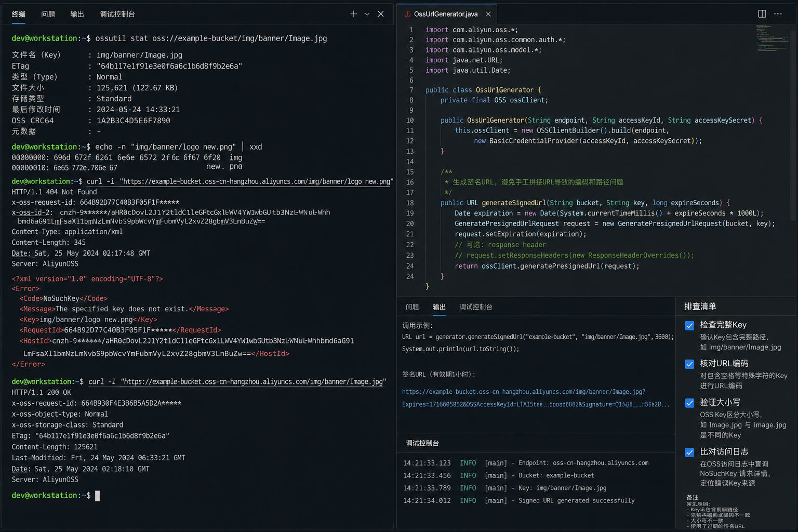Click the Java file icon on tab
Viewport: 798px width, 532px height.
[x=407, y=14]
